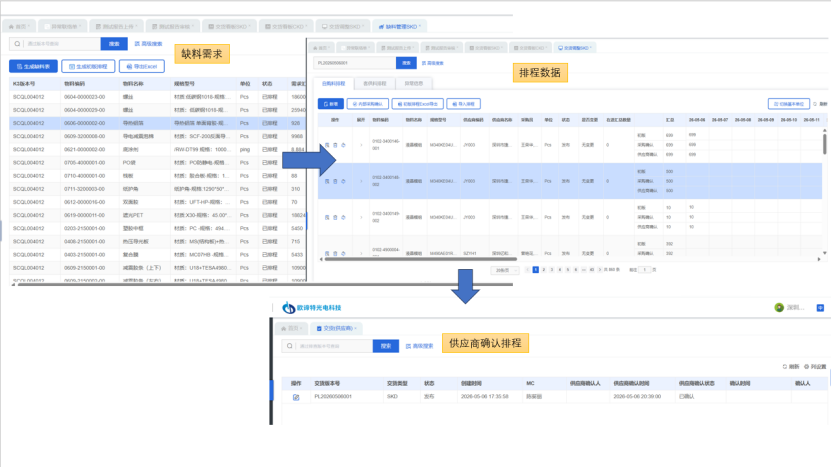Click search magnifier in shortage window
The width and height of the screenshot is (831, 468).
click(17, 44)
